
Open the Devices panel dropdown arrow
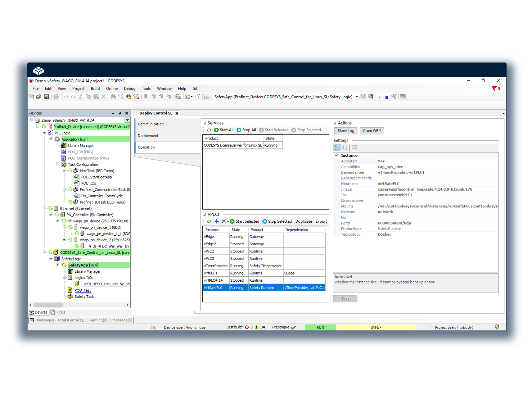click(x=113, y=113)
